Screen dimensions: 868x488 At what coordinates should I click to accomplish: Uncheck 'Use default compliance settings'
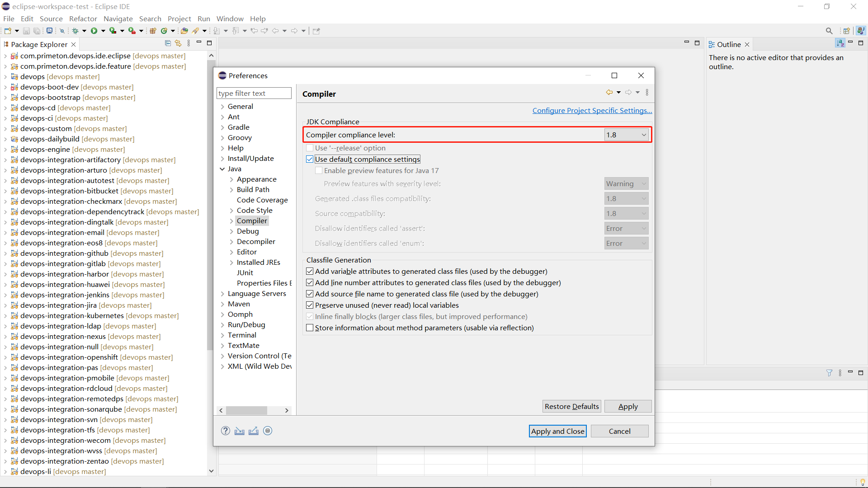click(x=310, y=159)
